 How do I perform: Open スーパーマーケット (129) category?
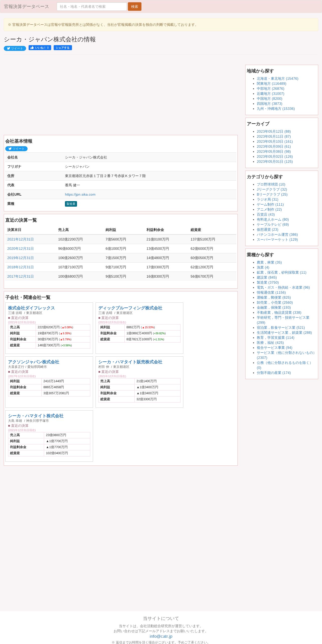pos(277,239)
